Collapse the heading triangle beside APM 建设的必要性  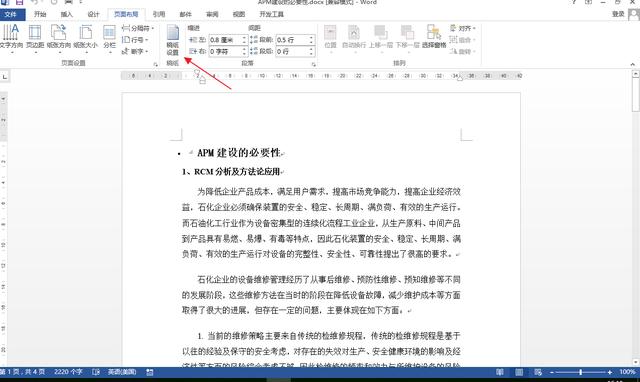click(x=190, y=153)
